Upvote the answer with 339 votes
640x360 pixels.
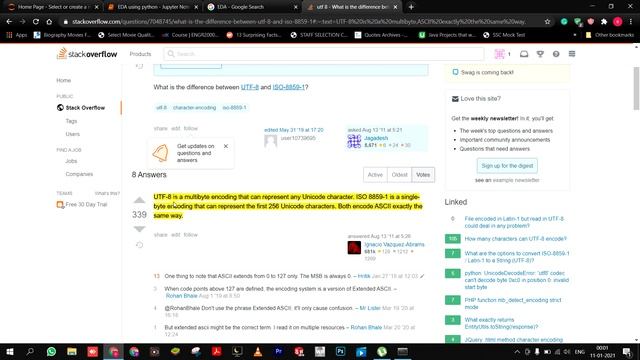pos(139,200)
